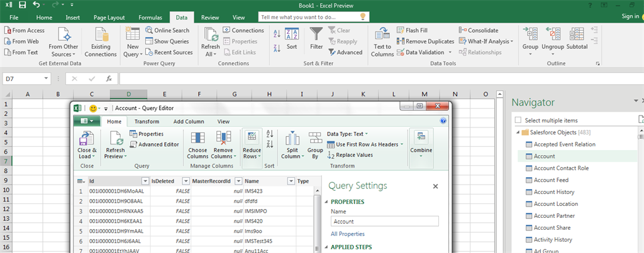Click Remove Duplicates in Data Tools

click(425, 41)
